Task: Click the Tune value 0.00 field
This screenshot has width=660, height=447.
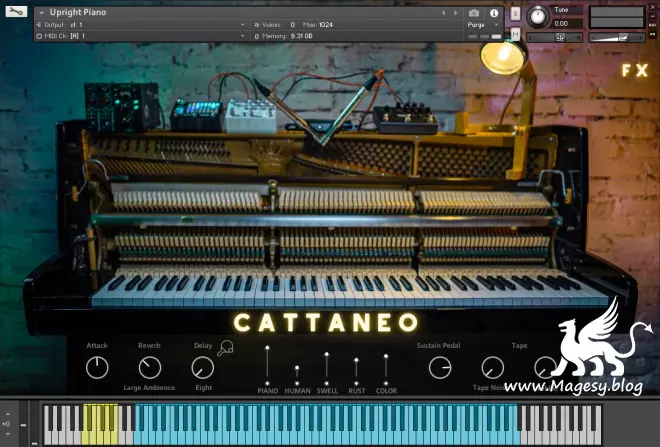Action: point(567,24)
